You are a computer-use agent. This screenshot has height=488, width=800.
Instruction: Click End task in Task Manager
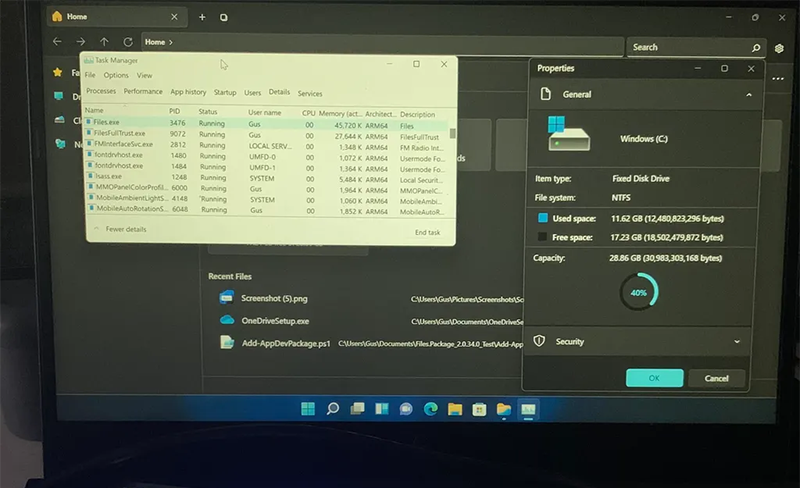point(428,232)
